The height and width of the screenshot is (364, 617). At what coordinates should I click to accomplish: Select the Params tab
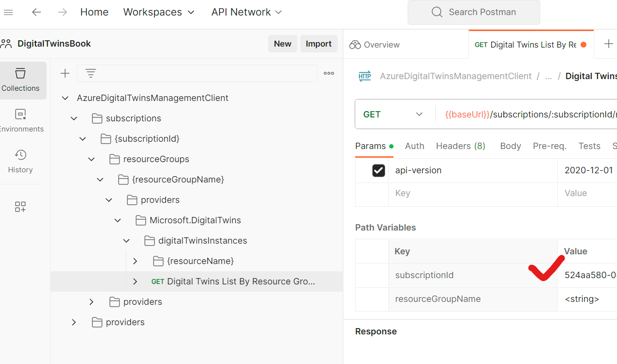(x=374, y=146)
